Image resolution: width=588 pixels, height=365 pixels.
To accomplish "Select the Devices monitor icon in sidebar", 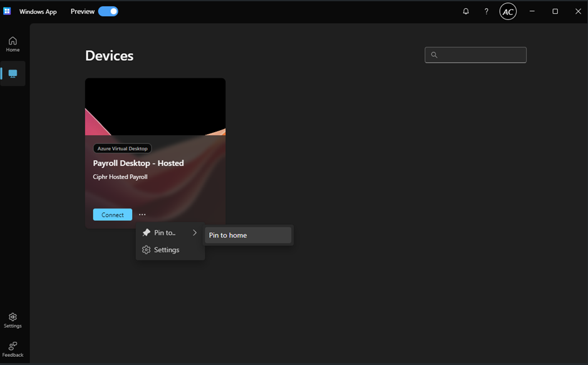I will click(13, 74).
